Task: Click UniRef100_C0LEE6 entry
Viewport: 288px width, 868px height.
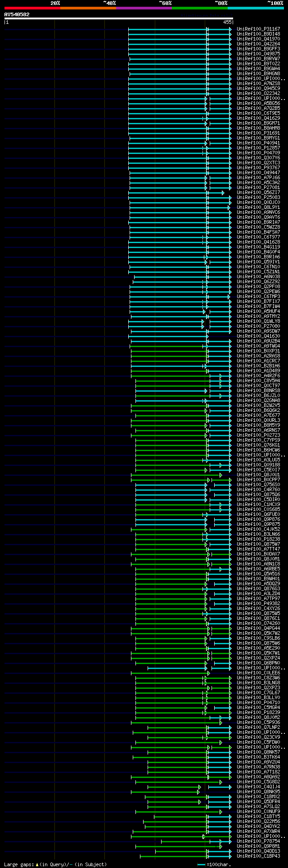Action: [258, 673]
